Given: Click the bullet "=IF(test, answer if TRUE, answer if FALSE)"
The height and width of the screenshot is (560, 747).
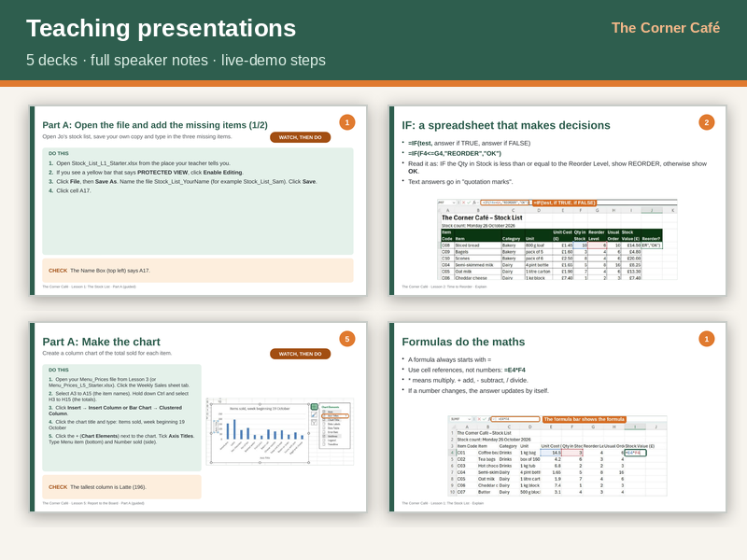Looking at the screenshot, I should pyautogui.click(x=469, y=143).
